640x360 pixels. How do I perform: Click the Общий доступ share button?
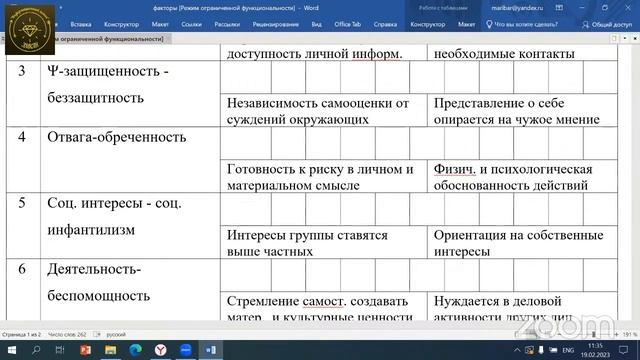607,24
